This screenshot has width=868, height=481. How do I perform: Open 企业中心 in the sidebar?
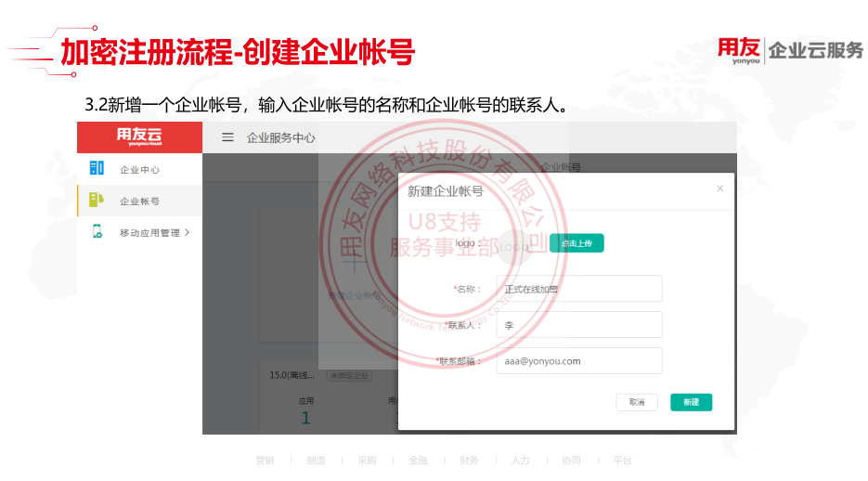139,169
